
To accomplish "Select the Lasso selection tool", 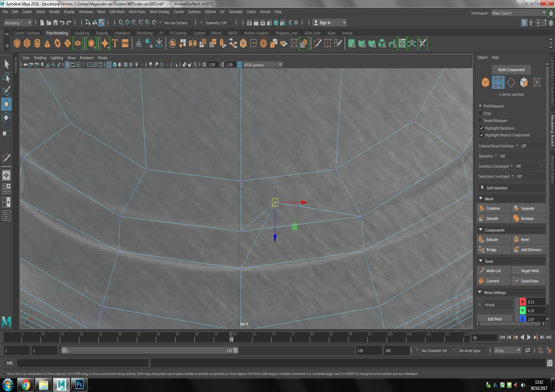I will [x=6, y=78].
